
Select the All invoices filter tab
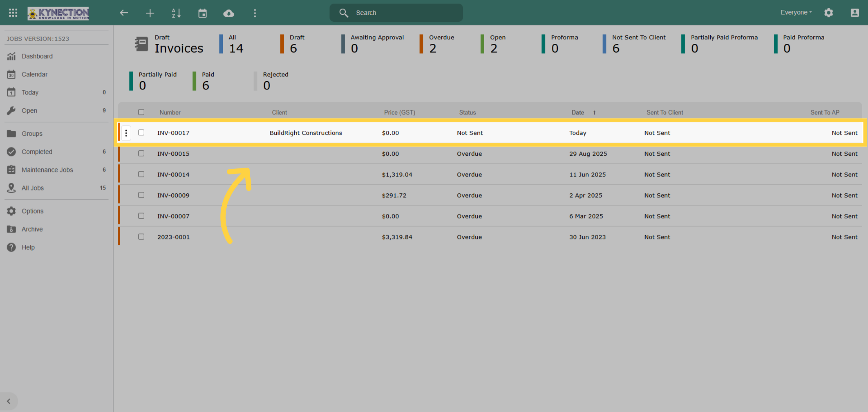pos(232,44)
